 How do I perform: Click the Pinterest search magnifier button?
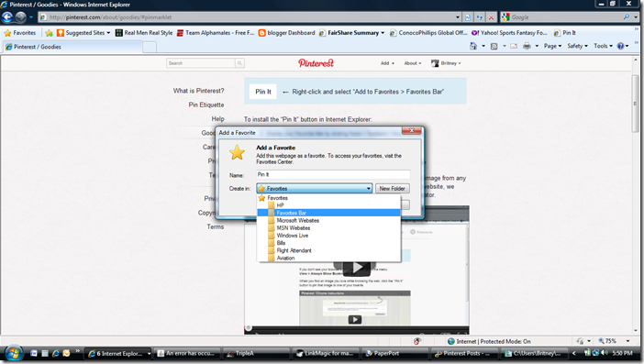pyautogui.click(x=239, y=62)
